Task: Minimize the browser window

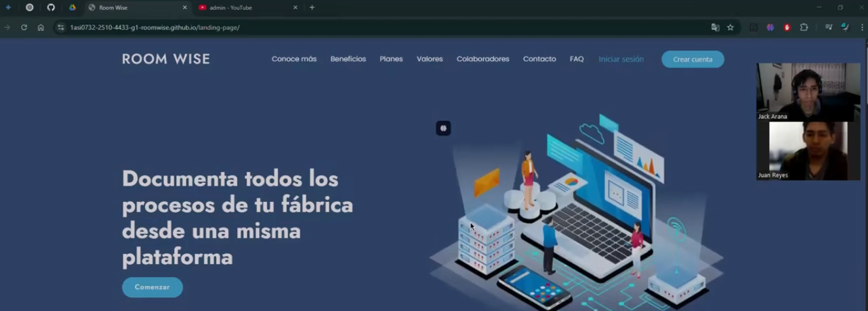Action: (x=819, y=8)
